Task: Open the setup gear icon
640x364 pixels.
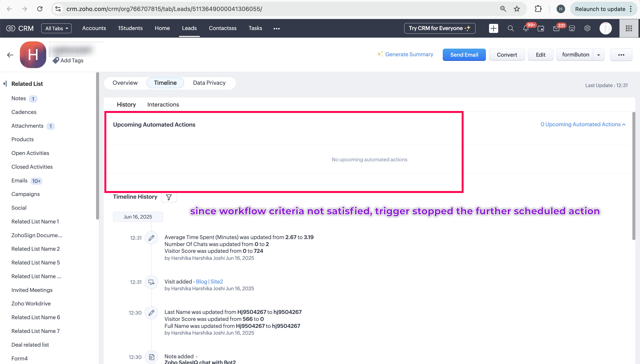Action: (x=587, y=28)
